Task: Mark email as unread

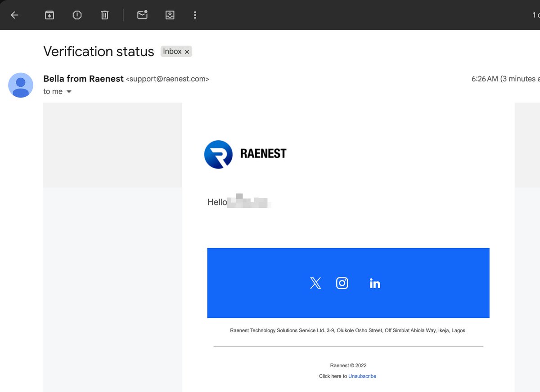Action: (142, 15)
